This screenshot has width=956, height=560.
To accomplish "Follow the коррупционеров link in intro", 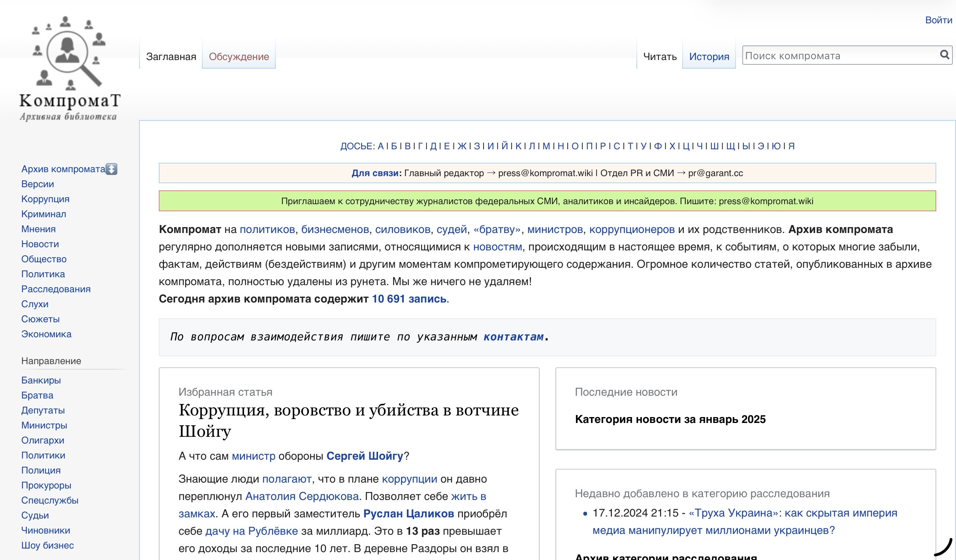I will click(x=632, y=229).
